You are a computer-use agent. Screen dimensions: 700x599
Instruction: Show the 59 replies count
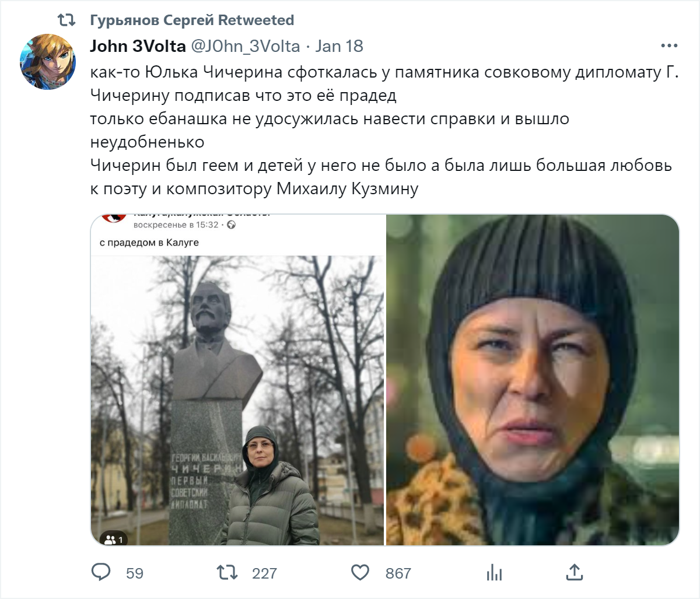pos(135,573)
